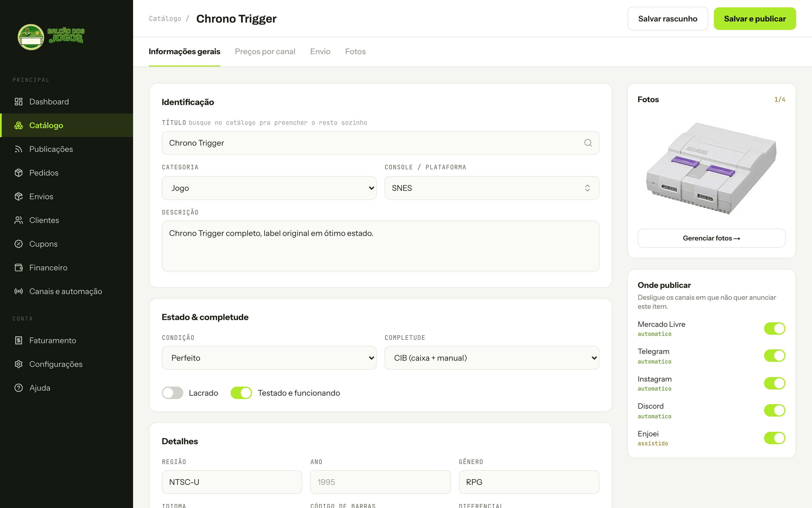The image size is (812, 508).
Task: Open Faturamento in the sidebar
Action: point(67,340)
